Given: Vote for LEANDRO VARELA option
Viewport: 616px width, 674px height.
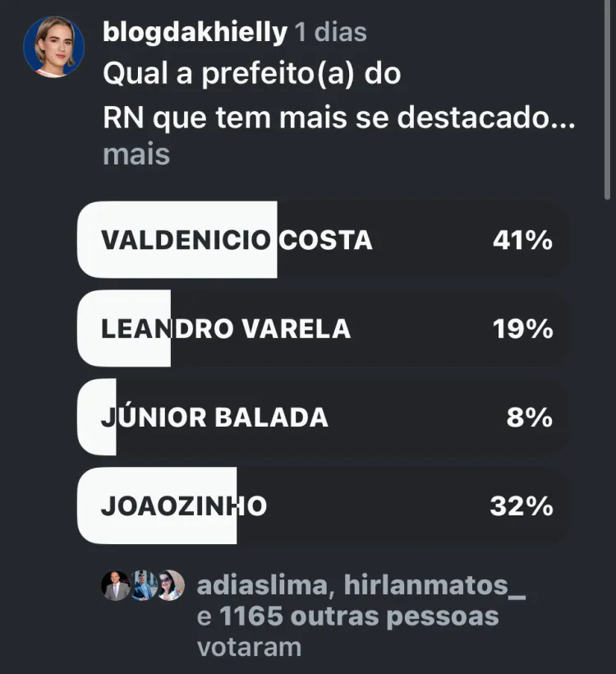Looking at the screenshot, I should click(324, 329).
